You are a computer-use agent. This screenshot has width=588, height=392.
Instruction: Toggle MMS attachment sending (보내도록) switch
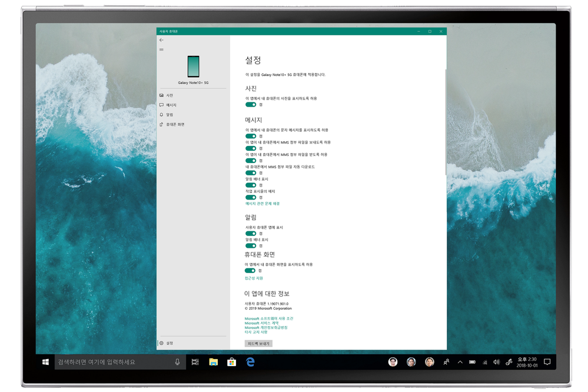[251, 148]
